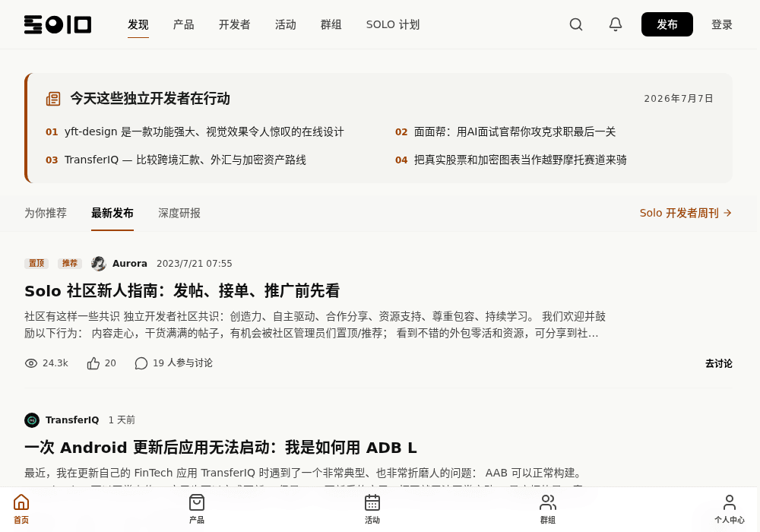The width and height of the screenshot is (760, 532).
Task: Click the newspaper icon beside today's headline
Action: [x=53, y=99]
